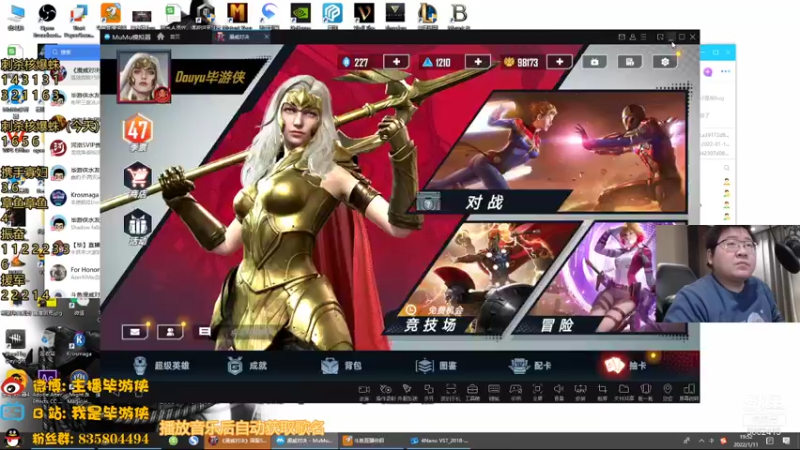Image resolution: width=800 pixels, height=450 pixels.
Task: Add more gold coins (98173)
Action: coord(560,62)
